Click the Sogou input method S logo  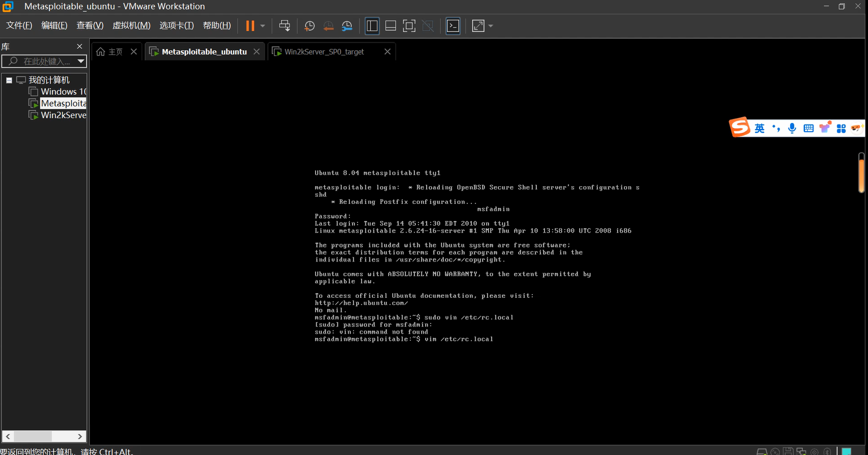pos(740,127)
